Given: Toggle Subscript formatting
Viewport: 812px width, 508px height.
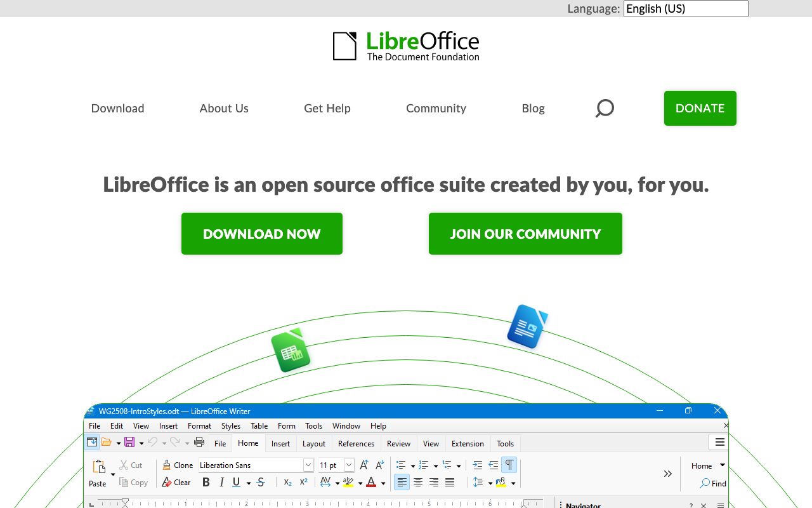Looking at the screenshot, I should pyautogui.click(x=287, y=483).
